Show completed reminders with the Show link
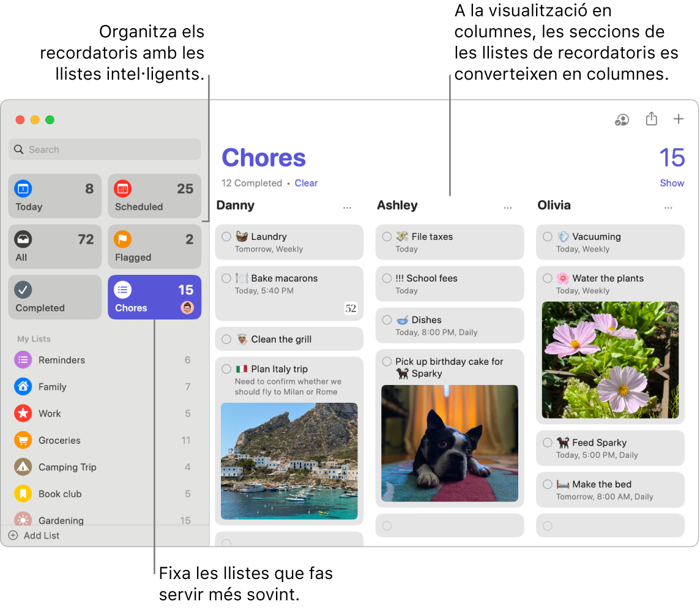Screen dimensions: 700x609 coord(672,182)
